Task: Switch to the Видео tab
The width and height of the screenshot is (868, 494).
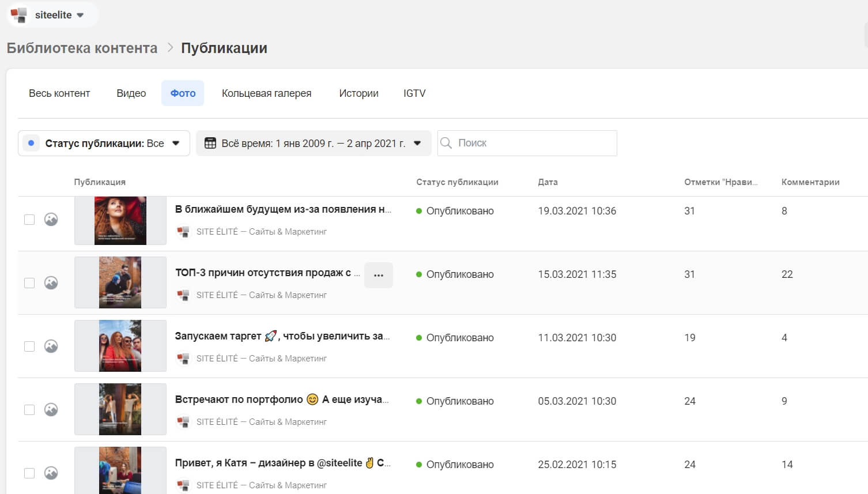Action: (131, 93)
